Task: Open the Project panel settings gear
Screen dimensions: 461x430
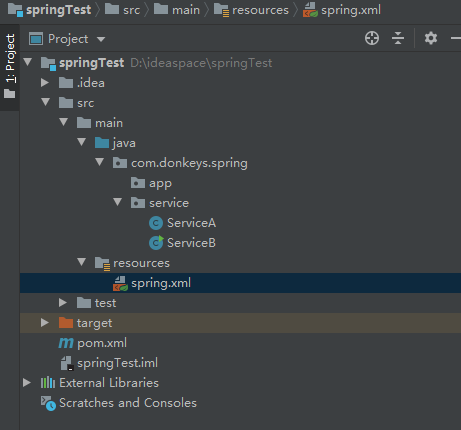Action: point(431,38)
